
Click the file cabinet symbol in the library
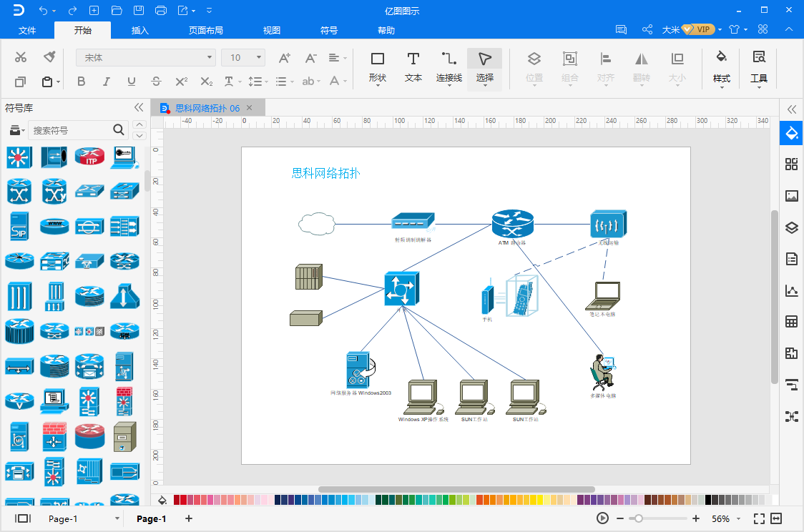(x=124, y=436)
